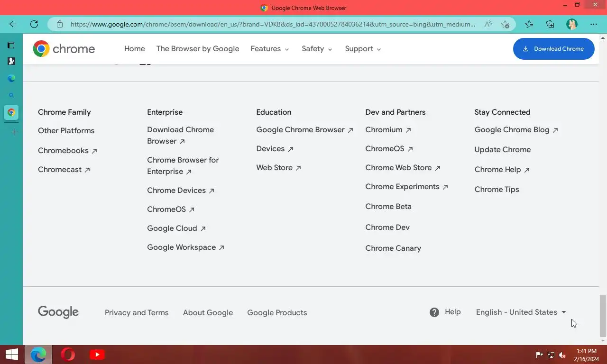Open ChromeOS link under Dev and Partners
Image resolution: width=607 pixels, height=364 pixels.
(389, 149)
